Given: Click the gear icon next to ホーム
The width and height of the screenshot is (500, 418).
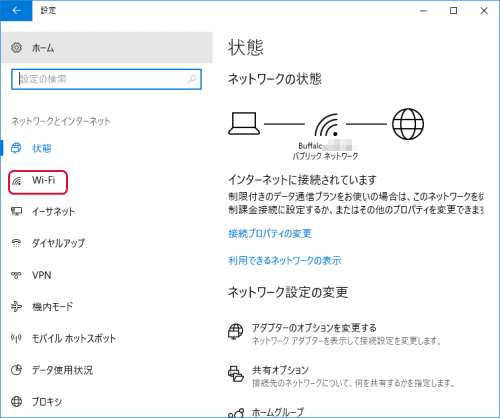Looking at the screenshot, I should pyautogui.click(x=17, y=48).
